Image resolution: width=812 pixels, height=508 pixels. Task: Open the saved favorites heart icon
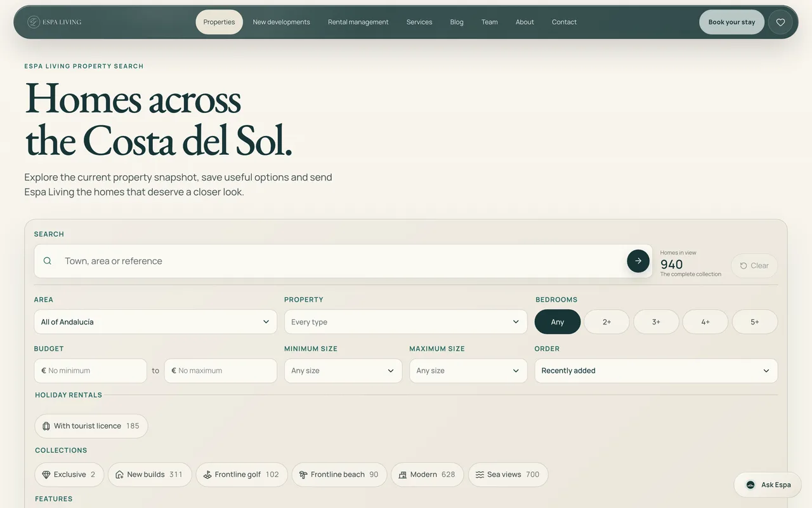(780, 22)
